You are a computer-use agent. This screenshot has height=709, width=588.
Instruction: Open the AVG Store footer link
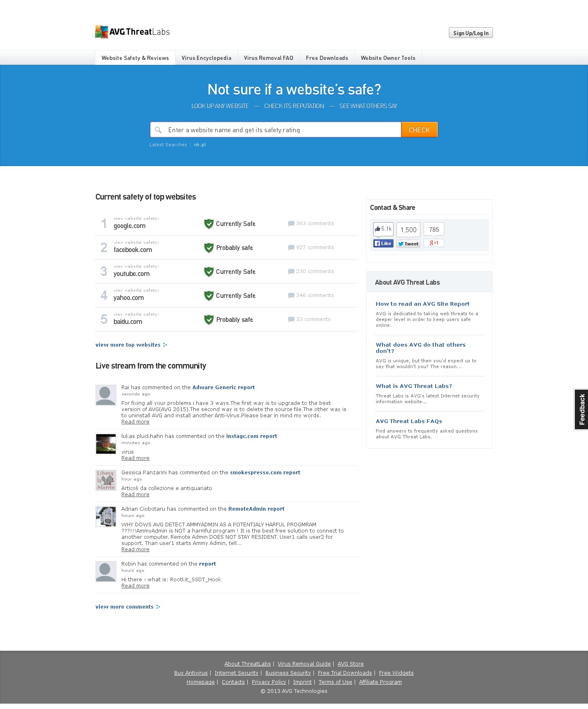(351, 664)
